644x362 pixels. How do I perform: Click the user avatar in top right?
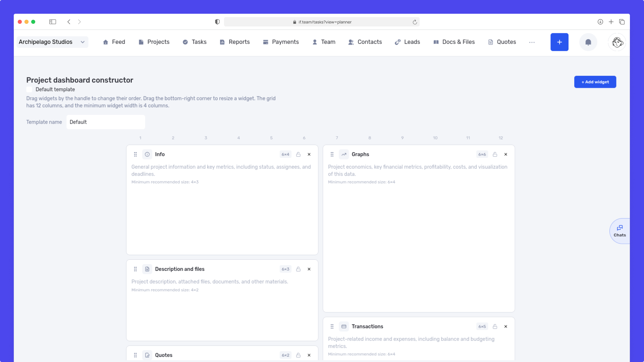[x=617, y=42]
